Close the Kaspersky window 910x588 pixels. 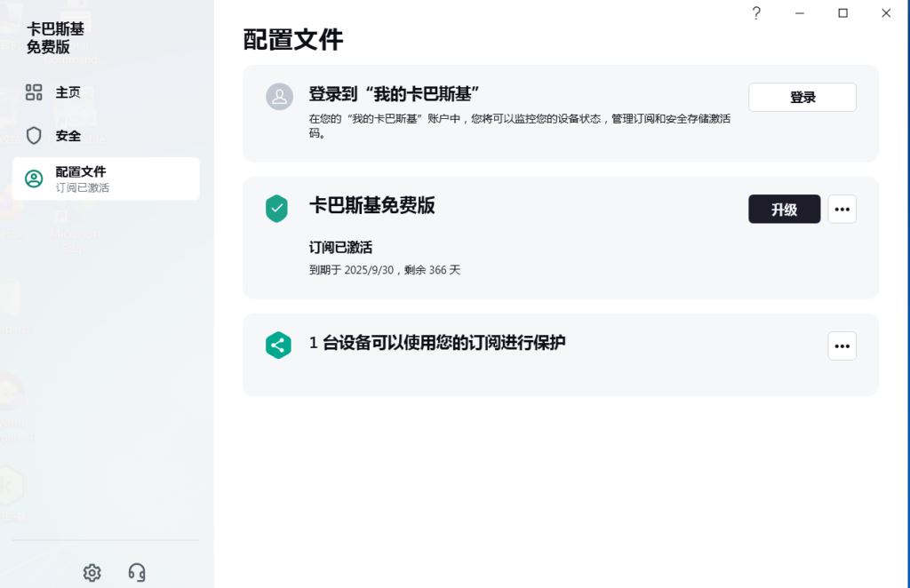(x=886, y=12)
